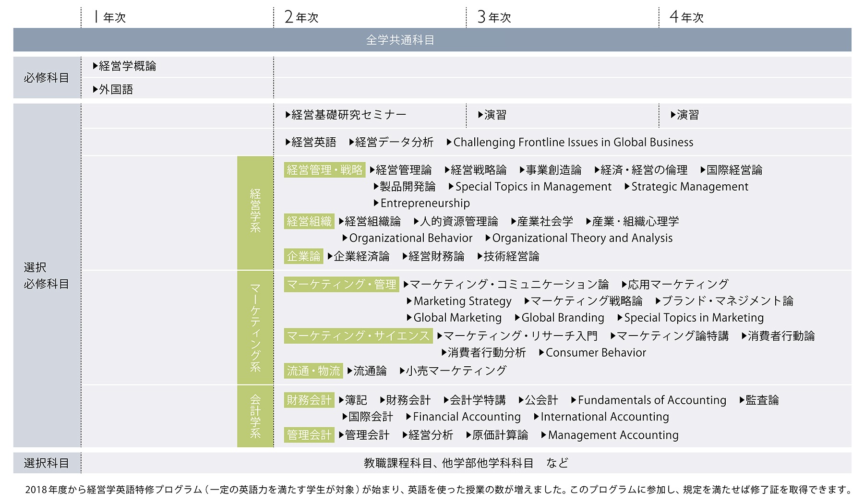Click 監査論 course
The image size is (864, 504).
tap(759, 400)
